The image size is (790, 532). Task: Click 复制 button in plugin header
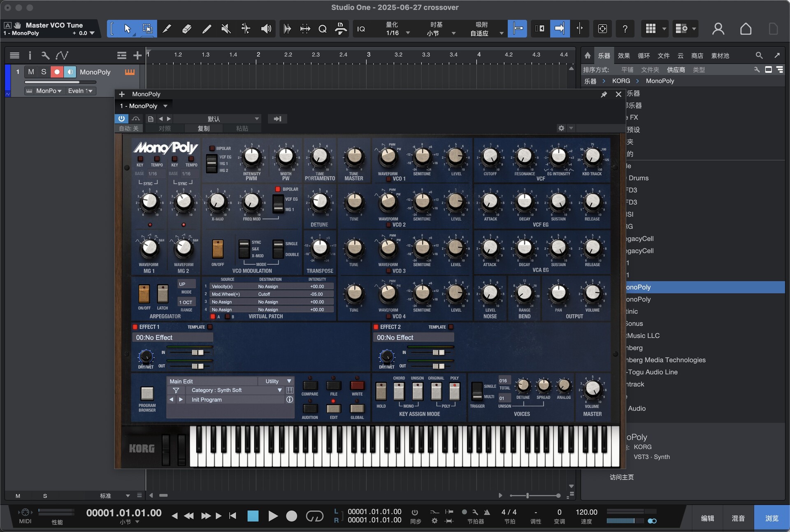(204, 128)
